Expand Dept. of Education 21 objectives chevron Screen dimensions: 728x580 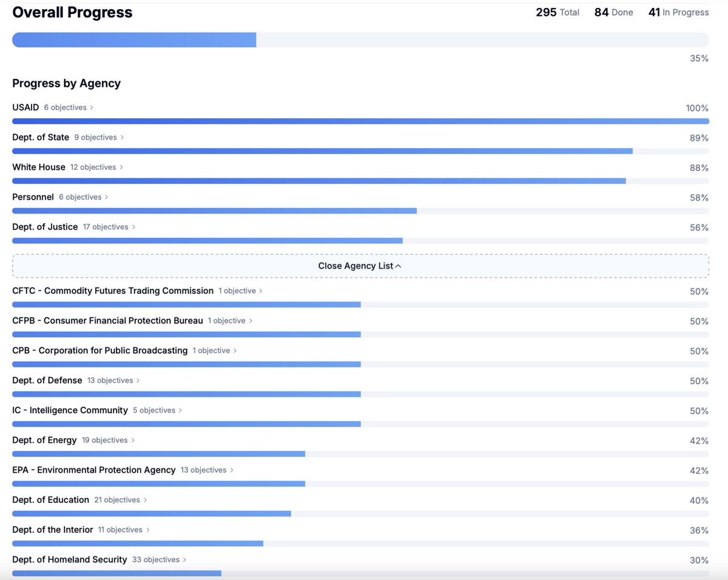tap(146, 500)
